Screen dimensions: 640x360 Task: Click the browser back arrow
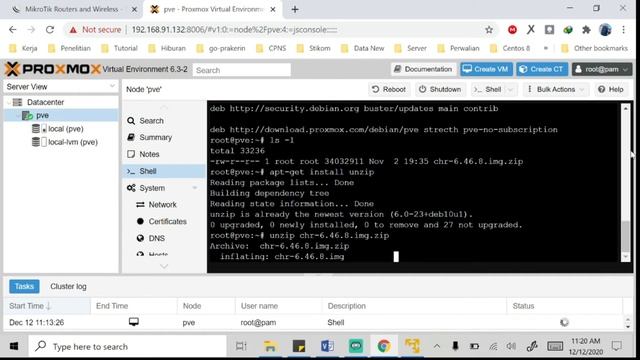tap(13, 30)
